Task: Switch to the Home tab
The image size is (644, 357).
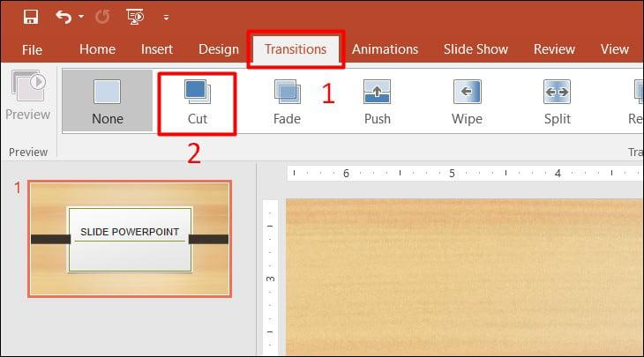Action: 97,49
